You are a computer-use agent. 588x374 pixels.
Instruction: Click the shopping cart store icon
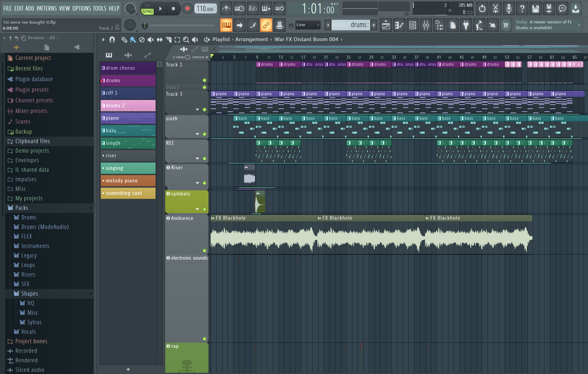tap(506, 26)
